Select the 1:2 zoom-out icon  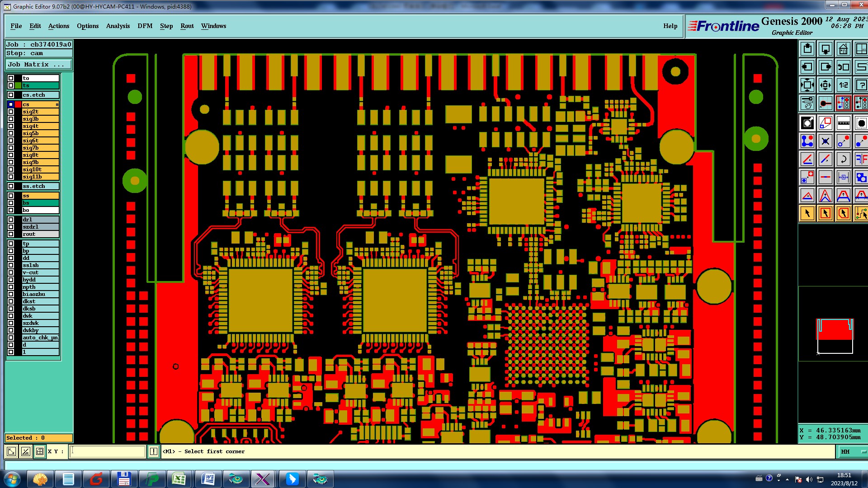tap(843, 85)
